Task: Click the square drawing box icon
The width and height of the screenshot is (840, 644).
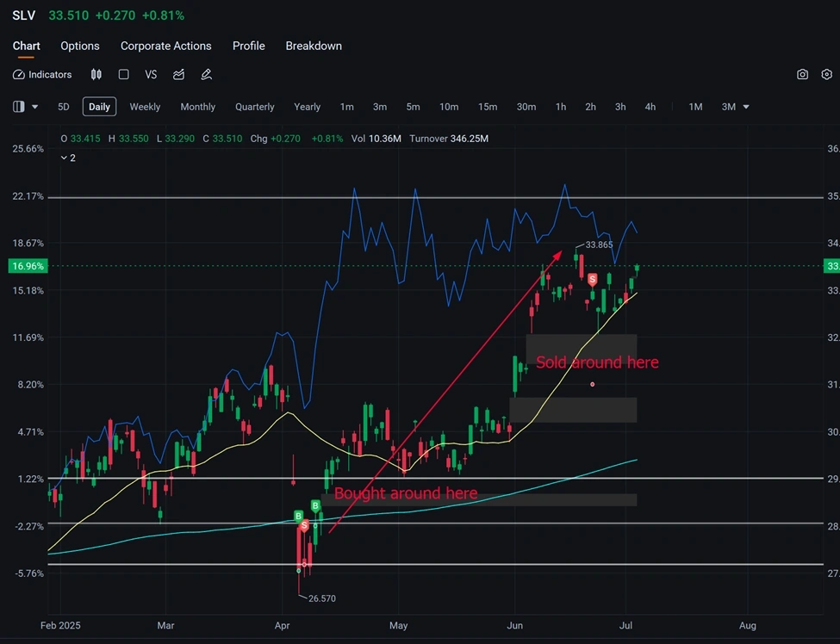Action: coord(124,74)
